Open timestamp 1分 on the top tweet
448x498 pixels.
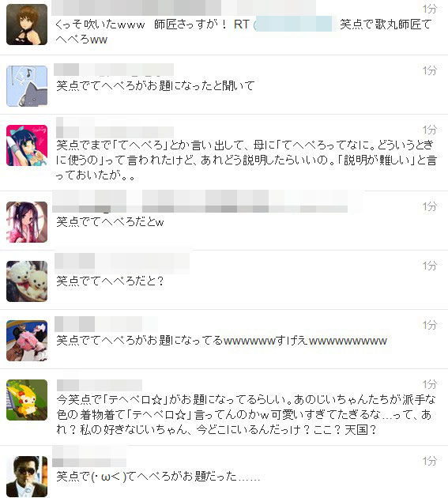click(x=429, y=9)
